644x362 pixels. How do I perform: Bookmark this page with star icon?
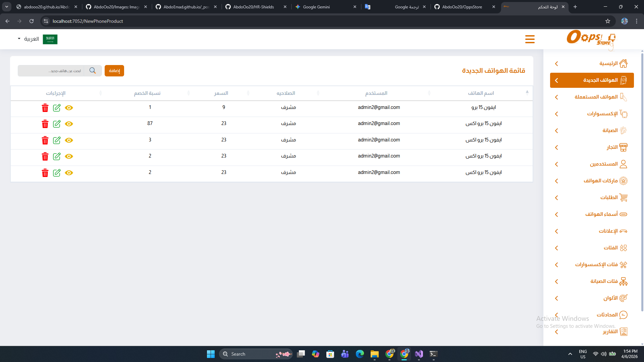point(607,21)
